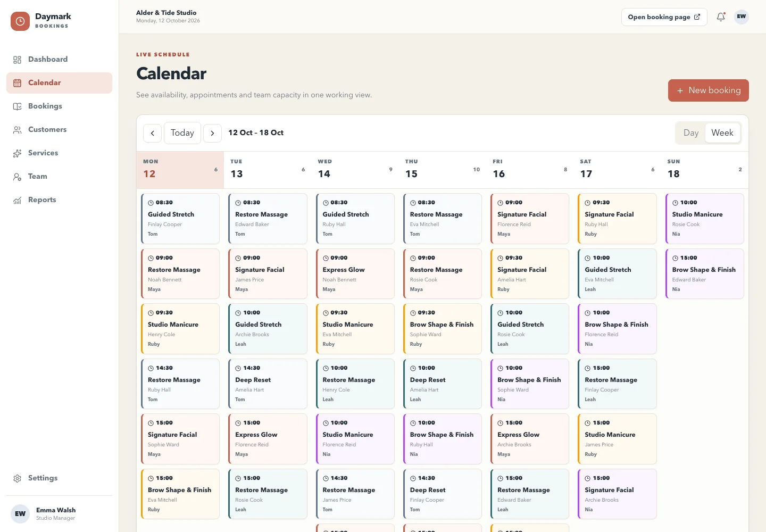Open Henry Cole's Wednesday Restore Massage booking

pyautogui.click(x=355, y=384)
